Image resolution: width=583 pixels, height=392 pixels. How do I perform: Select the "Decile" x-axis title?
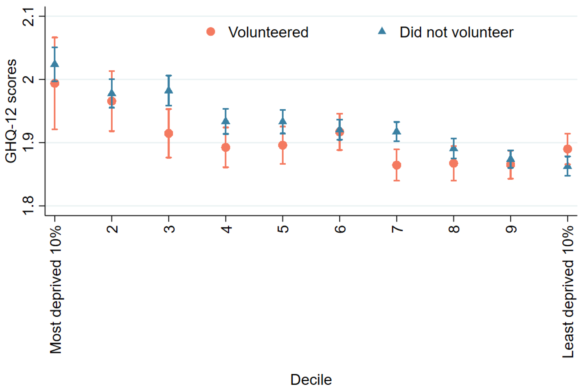[x=311, y=380]
